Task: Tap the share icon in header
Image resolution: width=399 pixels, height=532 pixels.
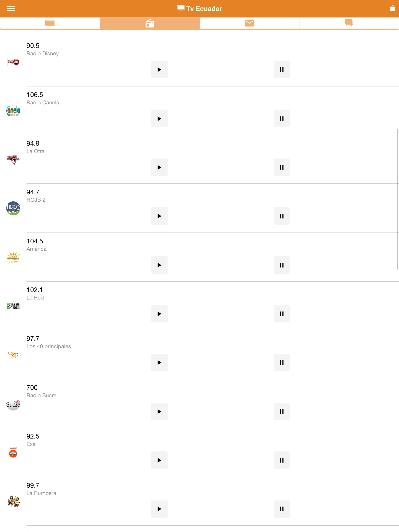Action: pos(393,8)
